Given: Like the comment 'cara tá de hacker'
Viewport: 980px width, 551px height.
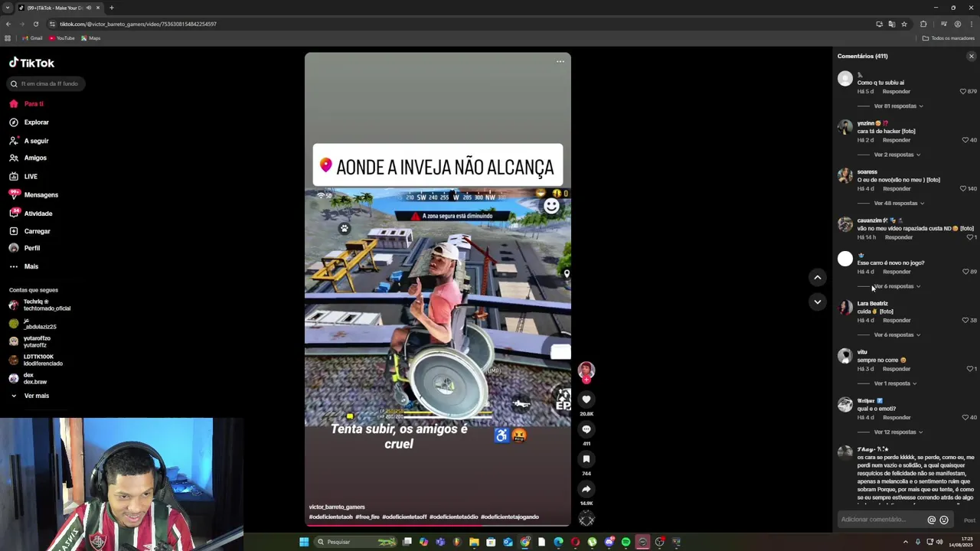Looking at the screenshot, I should pyautogui.click(x=965, y=140).
